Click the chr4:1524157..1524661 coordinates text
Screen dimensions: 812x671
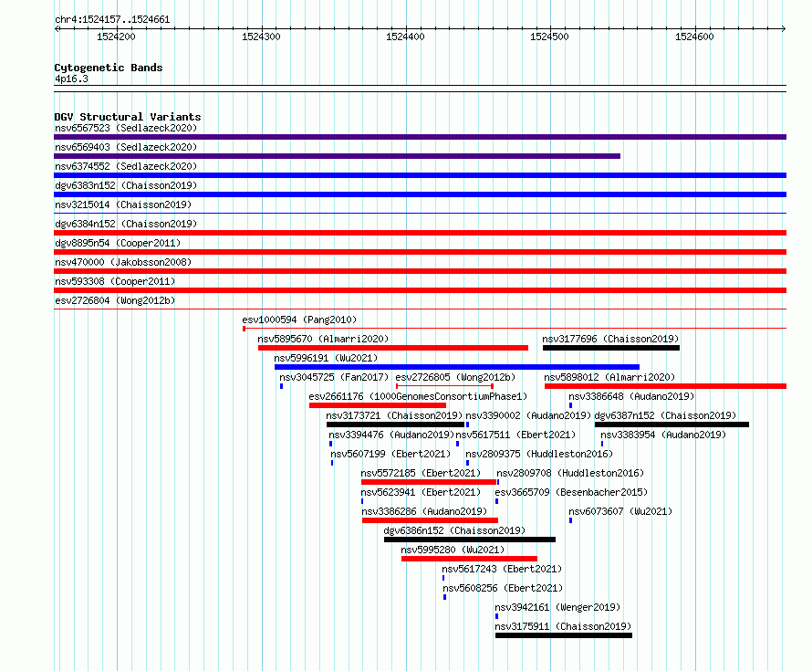[112, 20]
